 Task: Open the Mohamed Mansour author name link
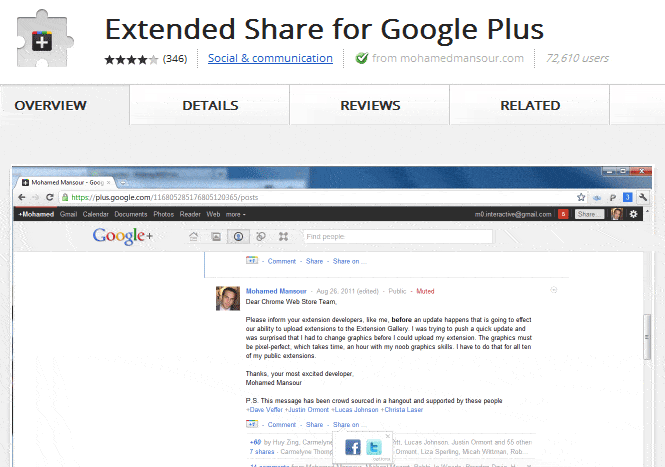click(276, 291)
